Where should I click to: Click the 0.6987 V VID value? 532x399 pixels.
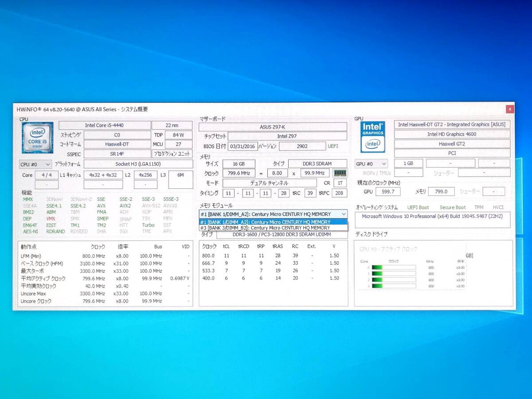[180, 278]
